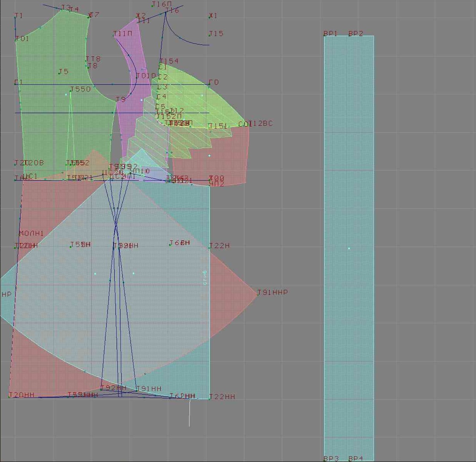Select point Г0 on the horizontal line
Screen dimensions: 476x462
pyautogui.click(x=209, y=84)
